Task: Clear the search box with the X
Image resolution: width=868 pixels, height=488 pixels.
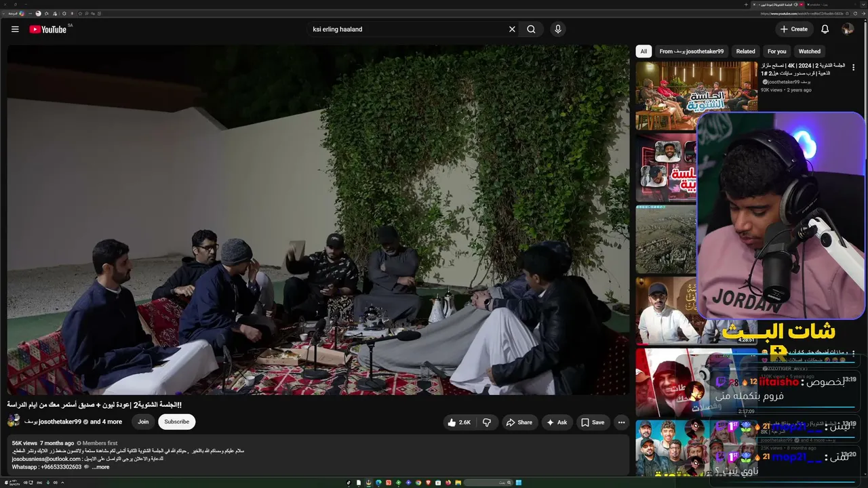Action: tap(512, 29)
